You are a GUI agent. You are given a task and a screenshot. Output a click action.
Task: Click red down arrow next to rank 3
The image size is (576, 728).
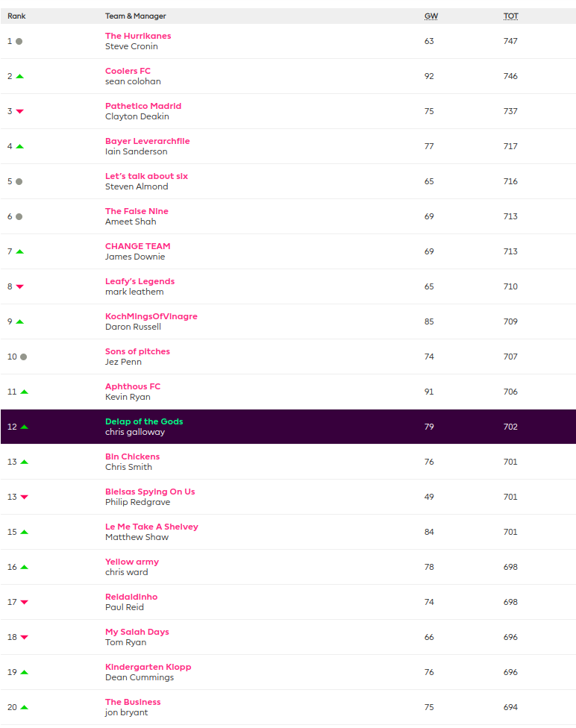(x=19, y=111)
